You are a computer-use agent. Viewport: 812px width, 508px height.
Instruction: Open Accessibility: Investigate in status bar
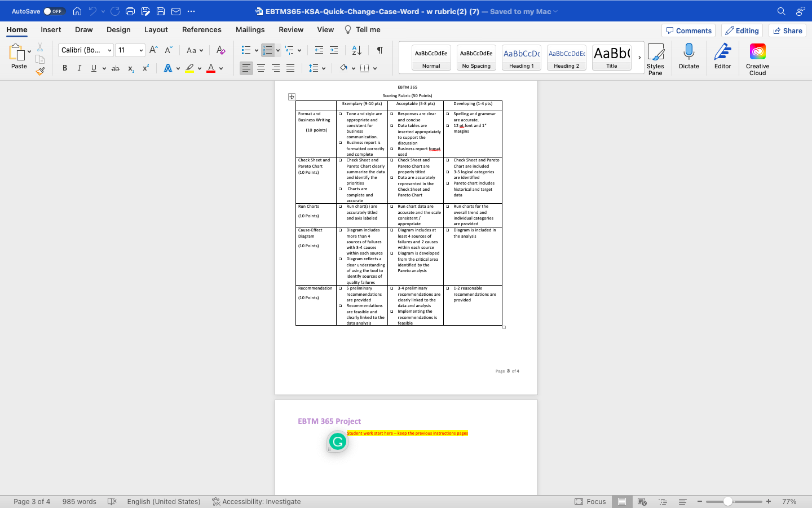pyautogui.click(x=257, y=502)
